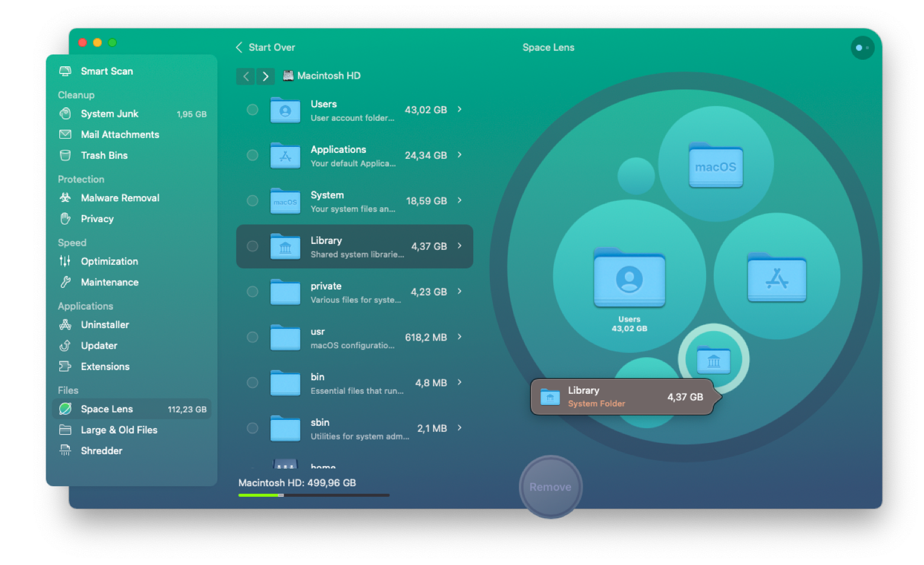Click the Space Lens planet icon
The height and width of the screenshot is (565, 924).
(65, 409)
